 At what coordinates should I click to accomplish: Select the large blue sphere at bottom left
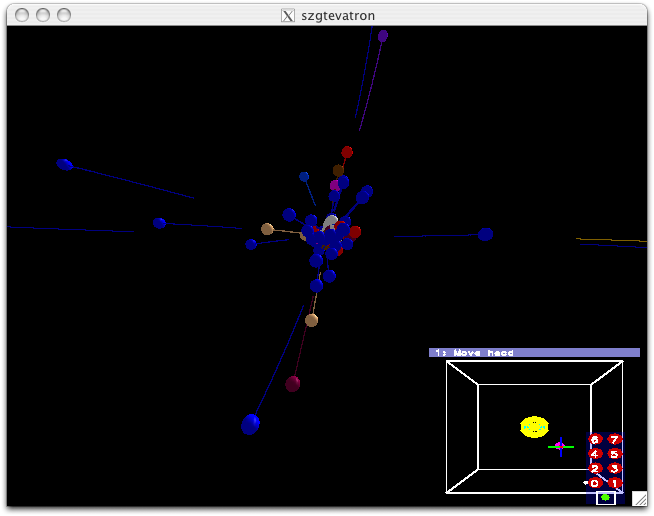point(250,424)
